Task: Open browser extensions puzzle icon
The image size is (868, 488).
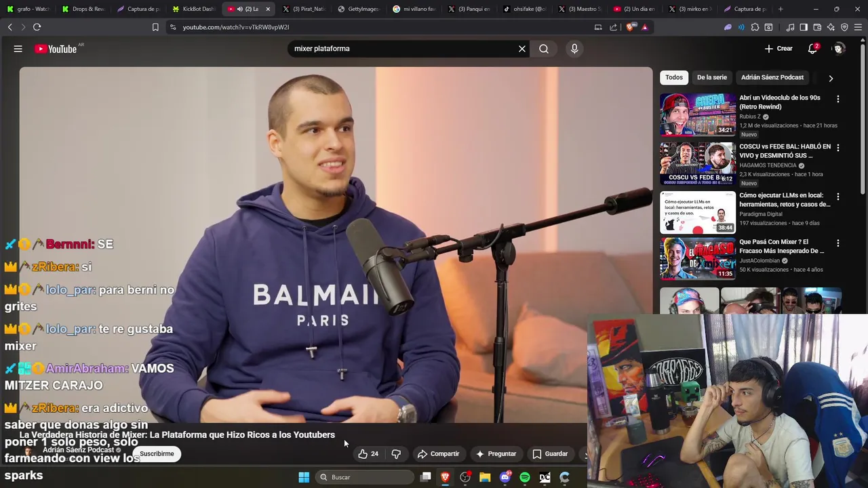Action: pyautogui.click(x=755, y=27)
